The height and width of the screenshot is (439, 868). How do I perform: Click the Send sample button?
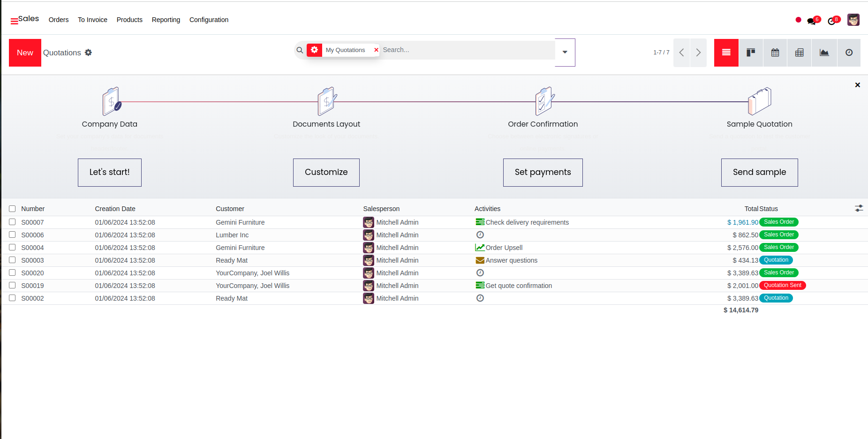point(760,173)
